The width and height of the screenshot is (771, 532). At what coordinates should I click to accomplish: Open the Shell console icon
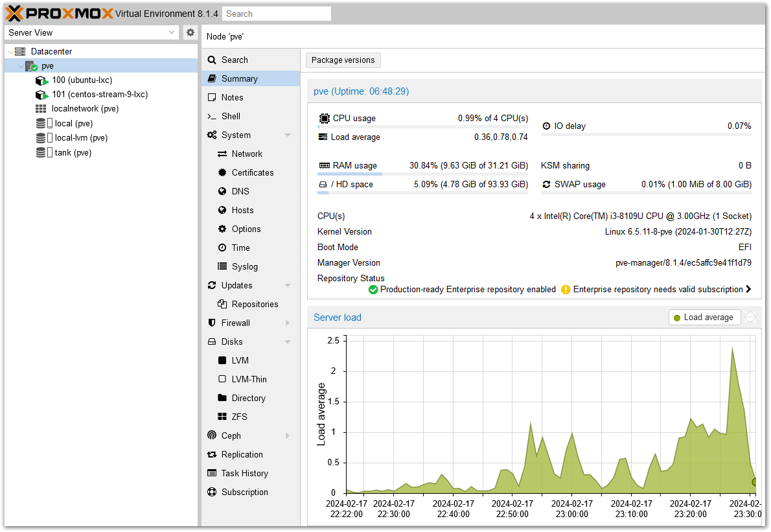coord(211,117)
